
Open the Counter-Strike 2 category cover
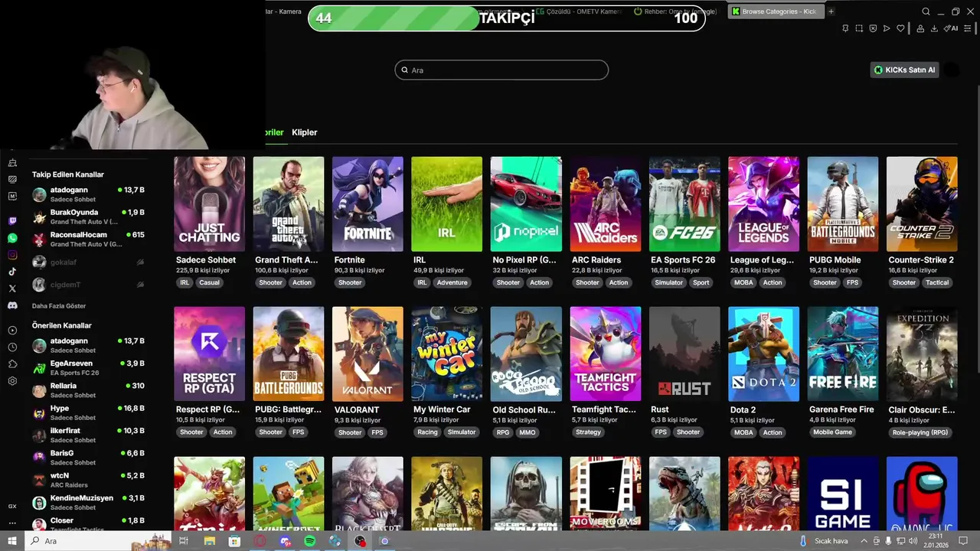click(922, 204)
